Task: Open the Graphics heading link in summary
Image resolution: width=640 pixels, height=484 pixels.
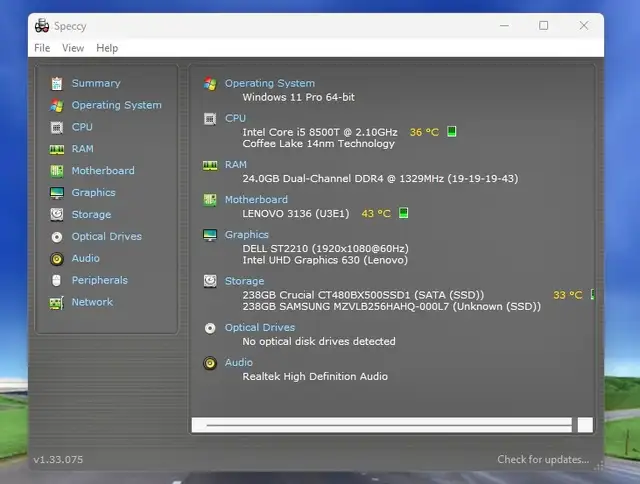Action: click(247, 235)
